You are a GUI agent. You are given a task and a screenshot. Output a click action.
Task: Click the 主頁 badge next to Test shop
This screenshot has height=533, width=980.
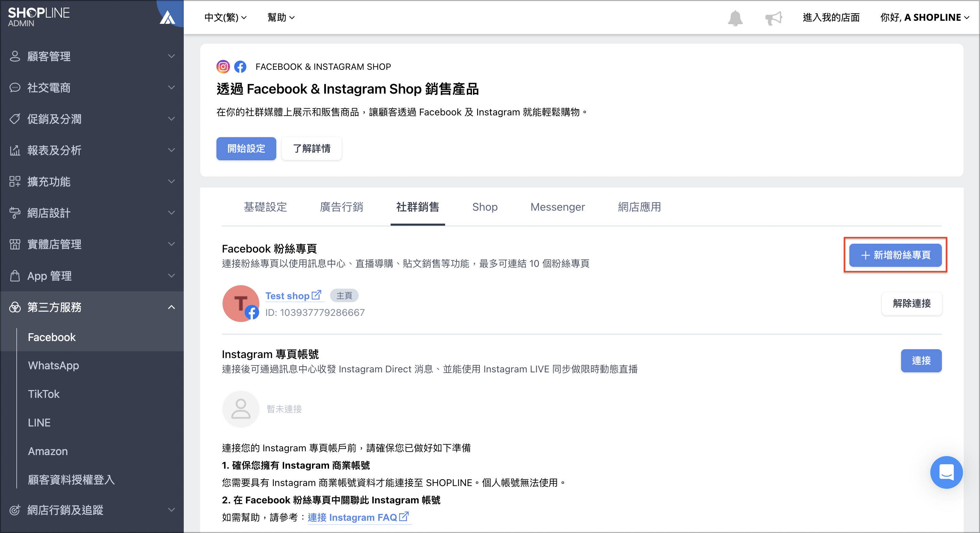pos(344,296)
